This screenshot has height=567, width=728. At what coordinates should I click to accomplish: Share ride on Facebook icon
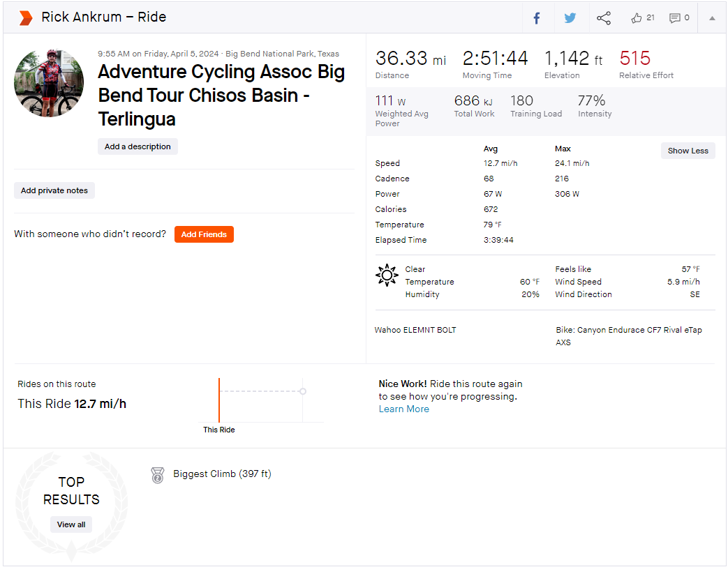(536, 18)
